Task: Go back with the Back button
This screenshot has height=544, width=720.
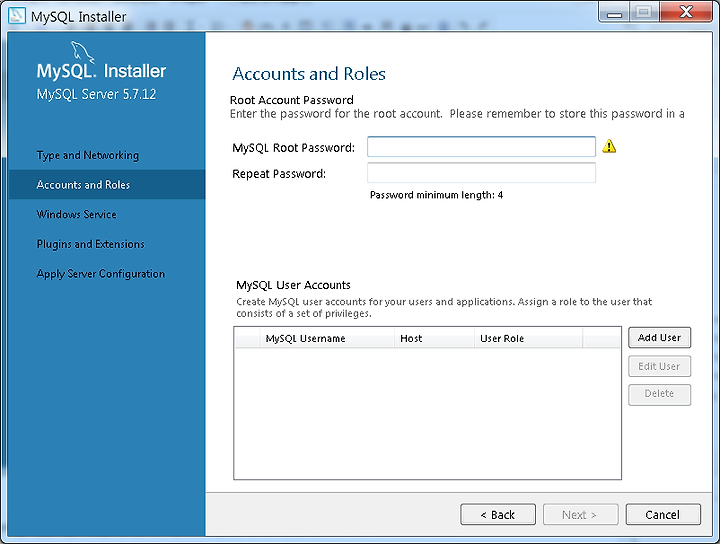Action: (498, 515)
